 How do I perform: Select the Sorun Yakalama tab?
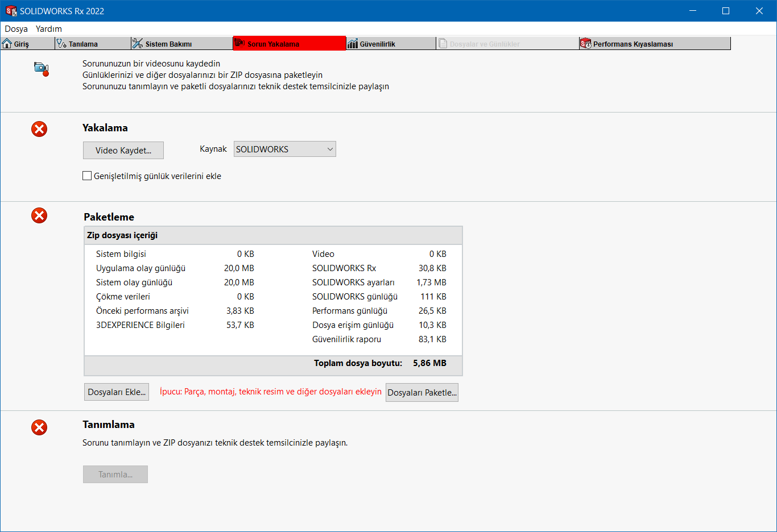tap(289, 43)
